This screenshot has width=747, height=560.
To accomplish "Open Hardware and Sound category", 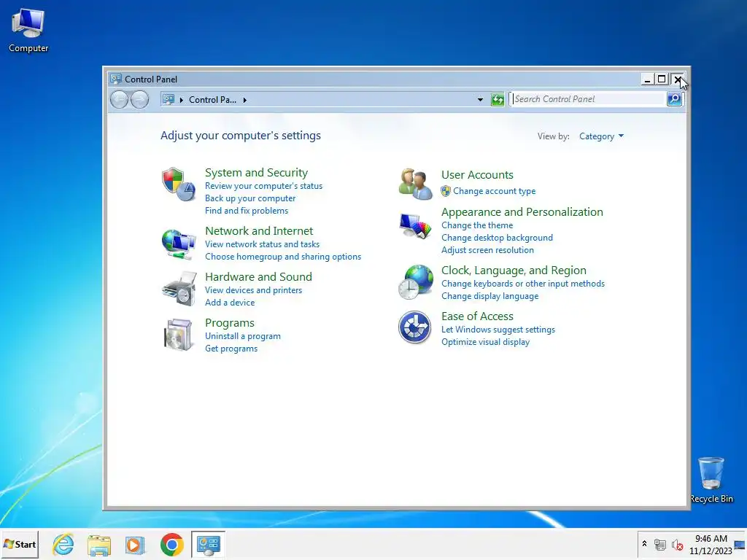I will coord(258,276).
